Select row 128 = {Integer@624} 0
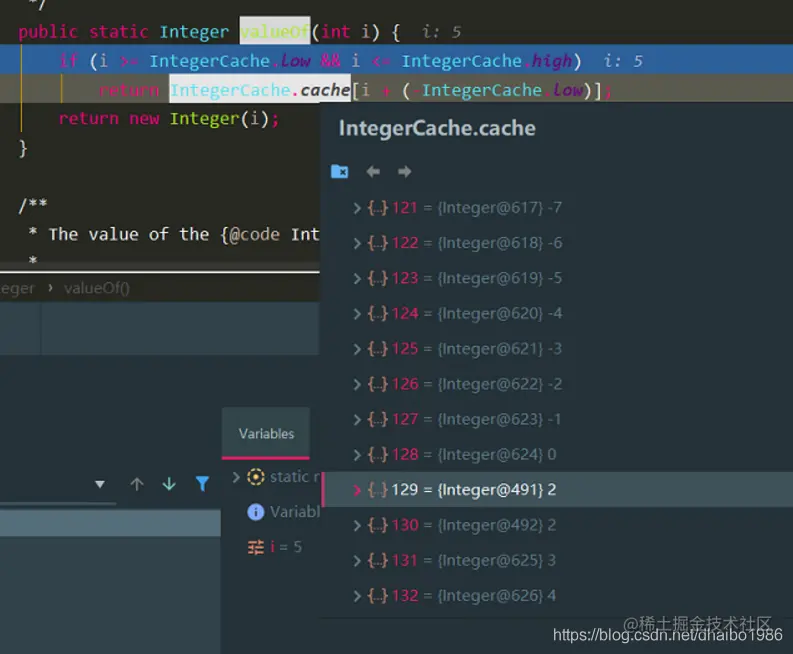Screen dimensions: 793x654 (556, 455)
